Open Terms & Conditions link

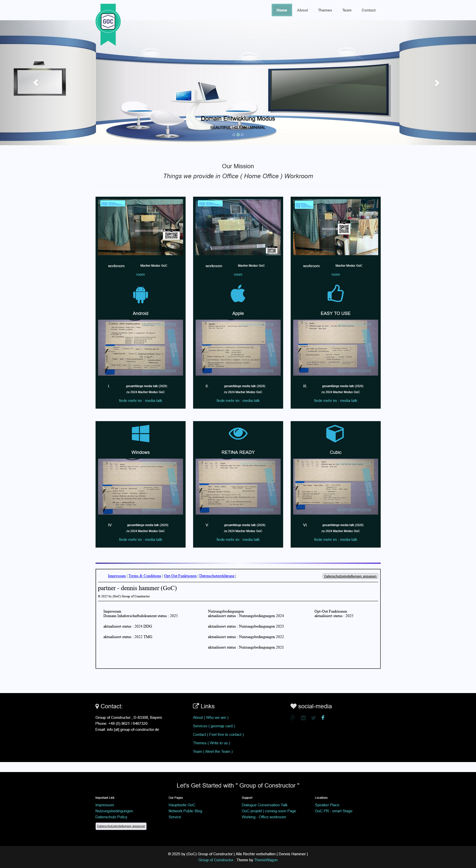coord(145,576)
